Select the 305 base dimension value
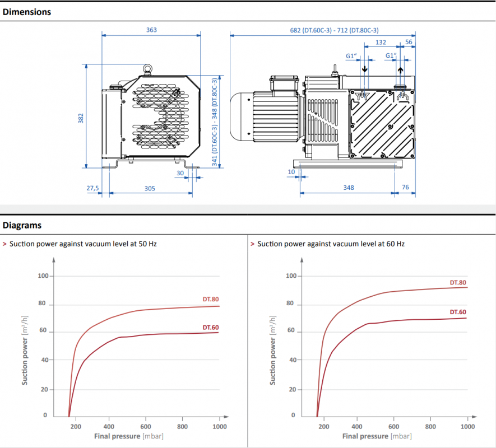Image resolution: width=496 pixels, height=448 pixels. pyautogui.click(x=150, y=188)
